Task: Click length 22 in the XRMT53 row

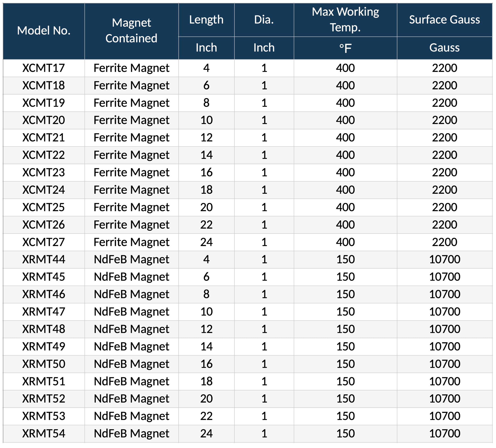Action: (x=206, y=416)
